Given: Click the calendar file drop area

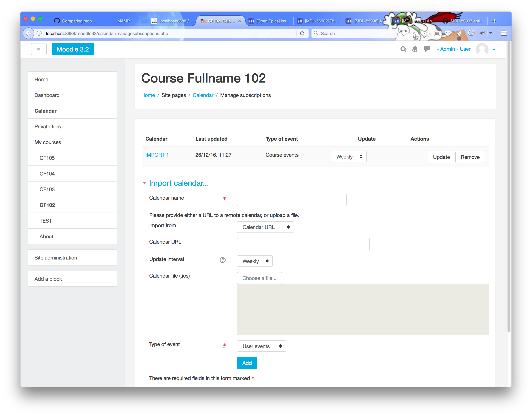Looking at the screenshot, I should point(363,310).
